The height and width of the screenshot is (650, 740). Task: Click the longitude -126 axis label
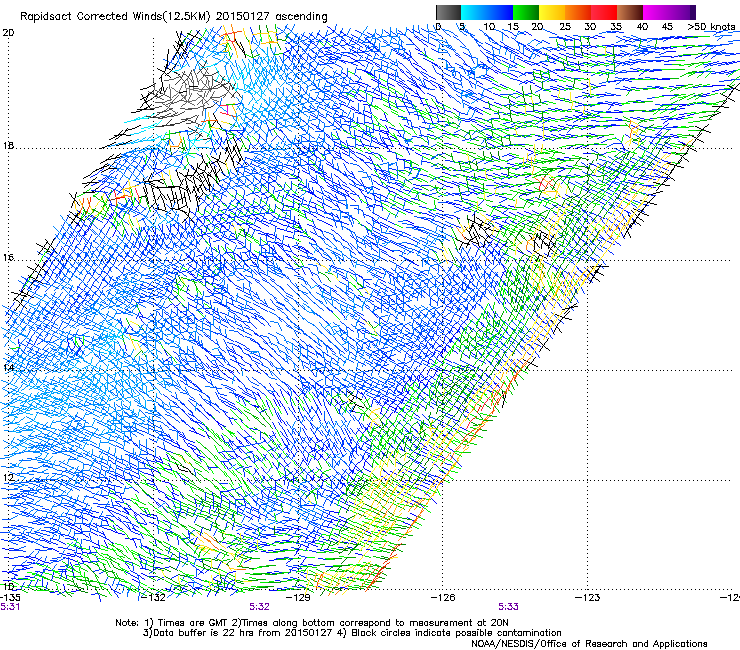(443, 598)
